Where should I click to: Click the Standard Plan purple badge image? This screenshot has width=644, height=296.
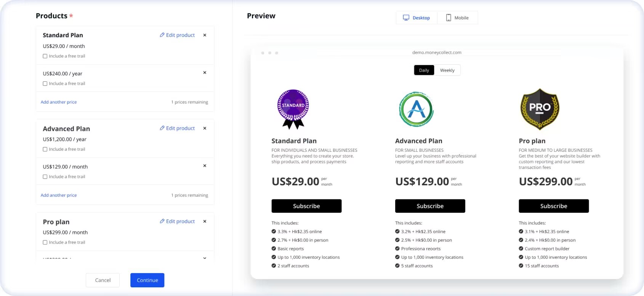pos(293,109)
